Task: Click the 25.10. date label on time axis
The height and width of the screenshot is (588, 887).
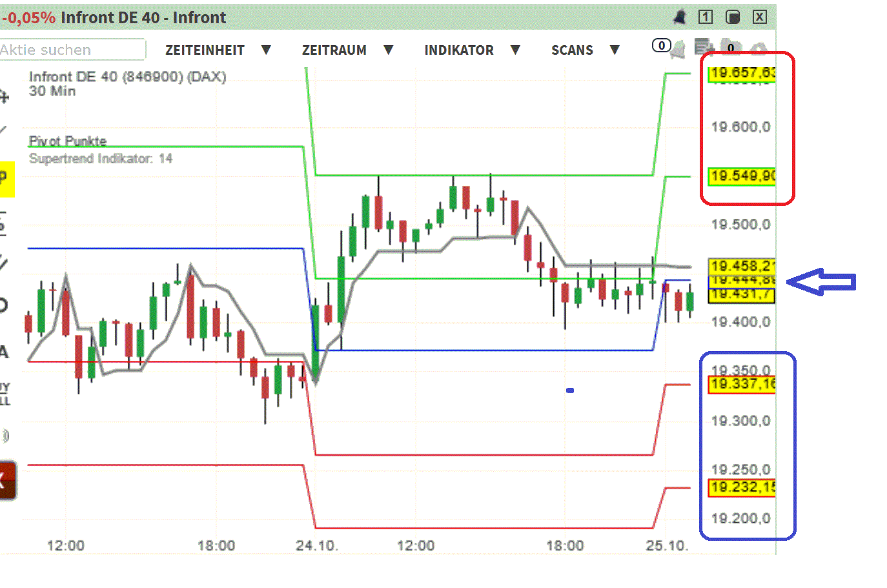Action: pos(668,545)
